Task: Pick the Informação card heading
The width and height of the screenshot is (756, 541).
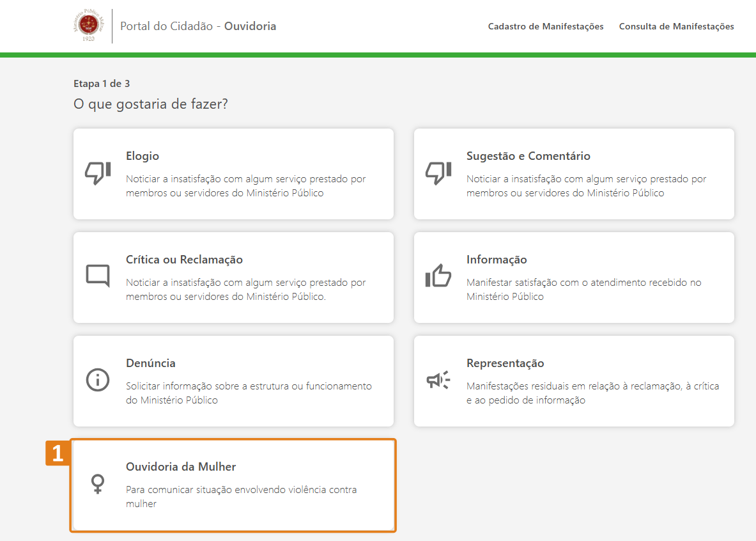Action: [497, 260]
